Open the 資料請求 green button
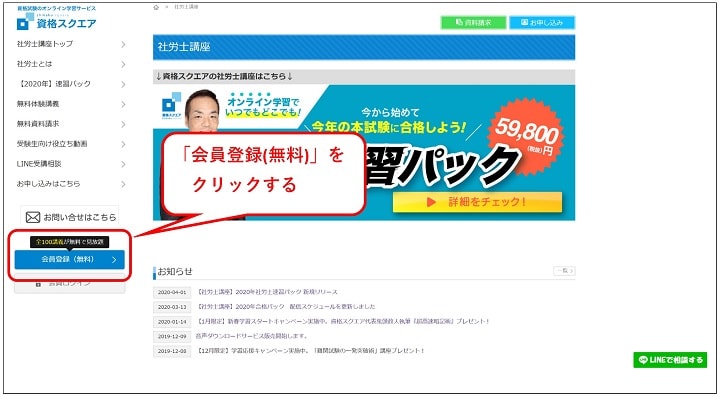Image resolution: width=720 pixels, height=397 pixels. pyautogui.click(x=473, y=22)
